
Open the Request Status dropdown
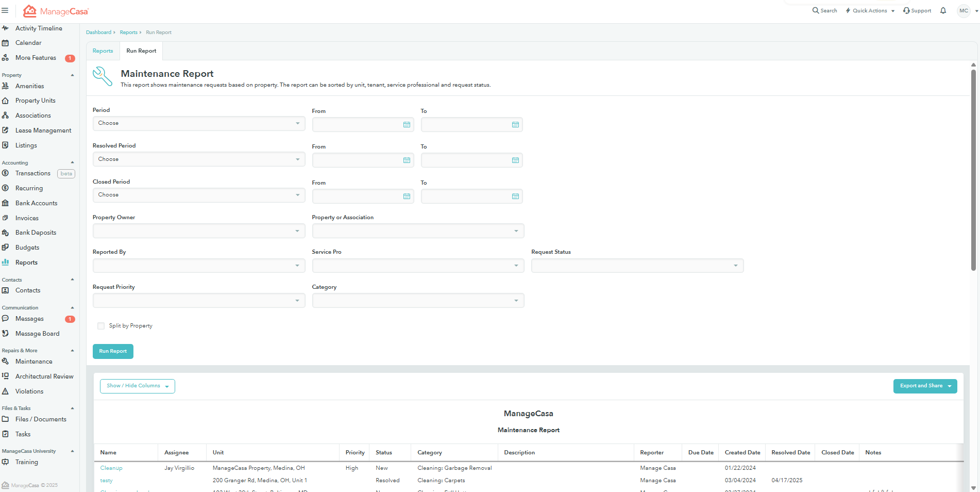637,266
